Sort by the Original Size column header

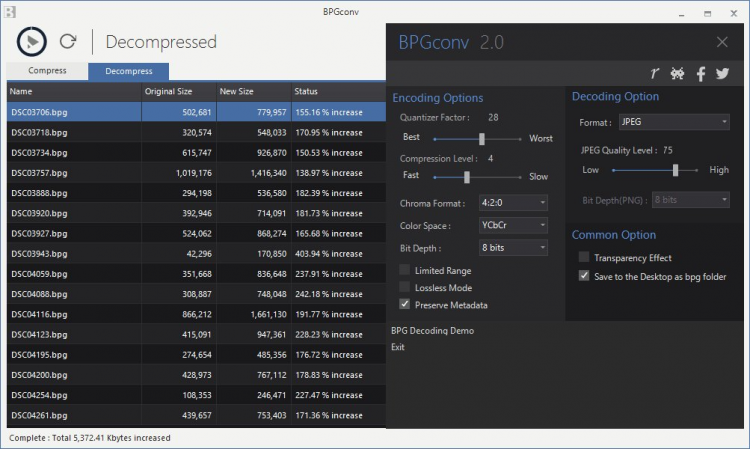pos(179,91)
